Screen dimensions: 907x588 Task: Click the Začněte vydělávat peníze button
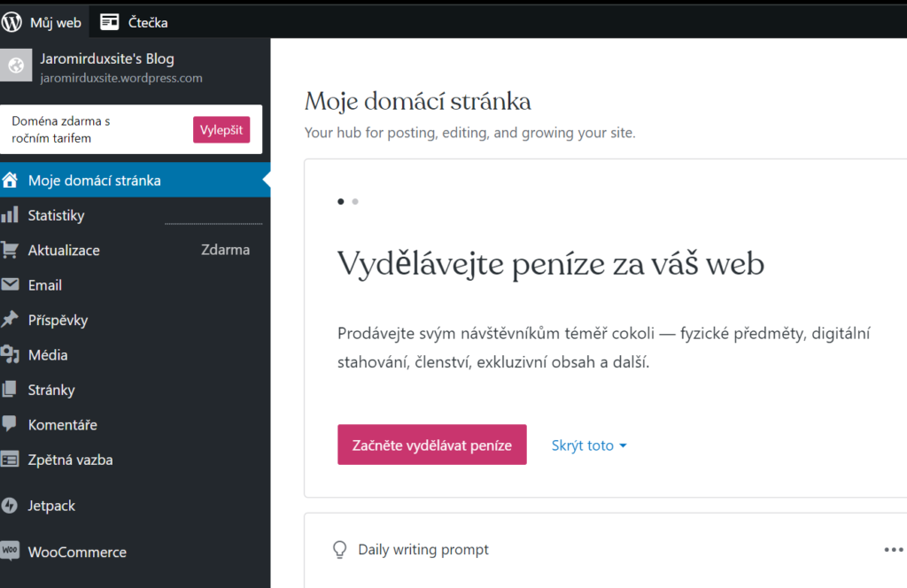(431, 445)
